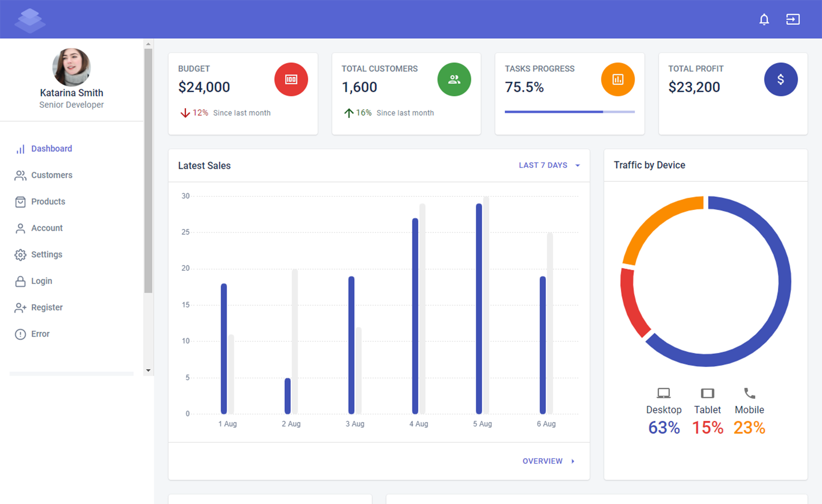
Task: Click the Total Customers metric icon
Action: (x=454, y=79)
